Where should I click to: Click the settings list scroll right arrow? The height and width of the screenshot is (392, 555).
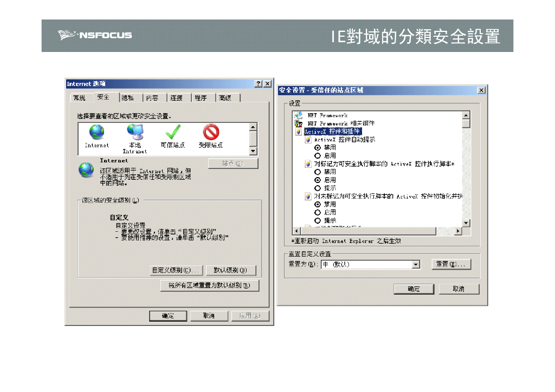pos(458,231)
